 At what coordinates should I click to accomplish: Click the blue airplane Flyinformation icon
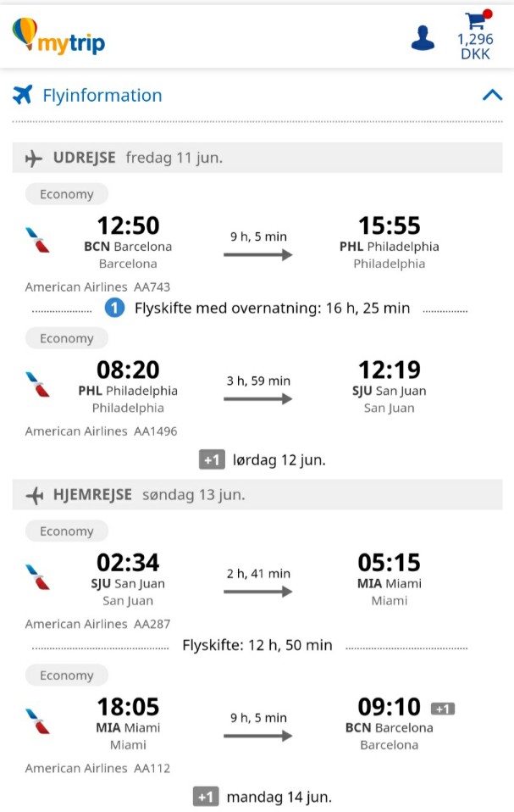point(22,95)
